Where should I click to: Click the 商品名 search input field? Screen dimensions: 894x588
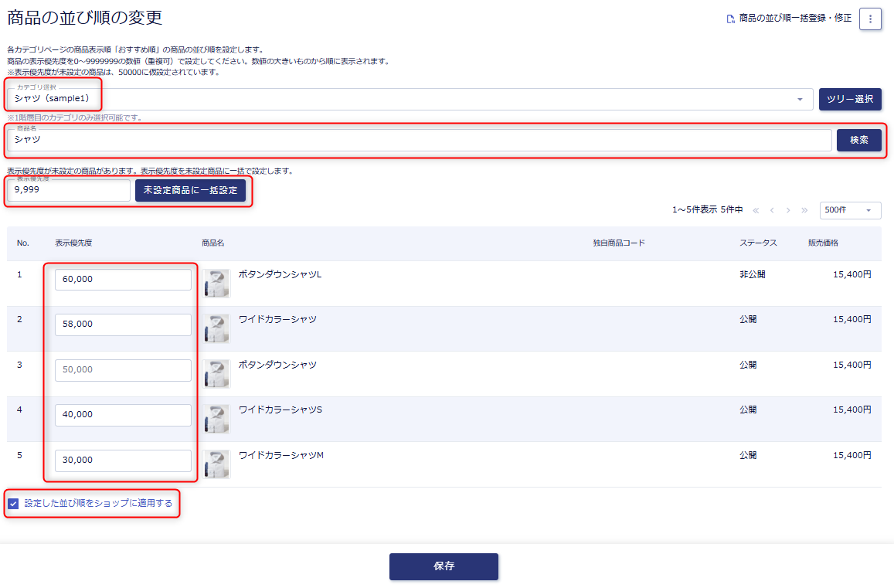coord(417,140)
